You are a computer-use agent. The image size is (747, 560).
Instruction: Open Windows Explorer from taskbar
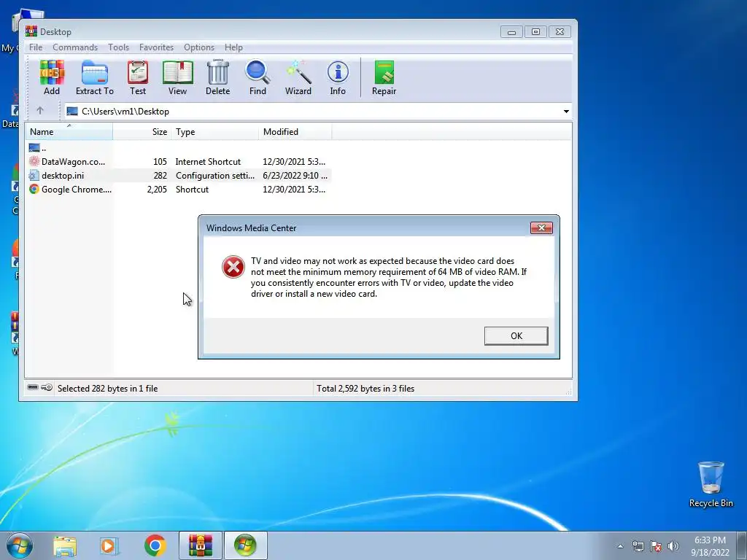click(65, 546)
